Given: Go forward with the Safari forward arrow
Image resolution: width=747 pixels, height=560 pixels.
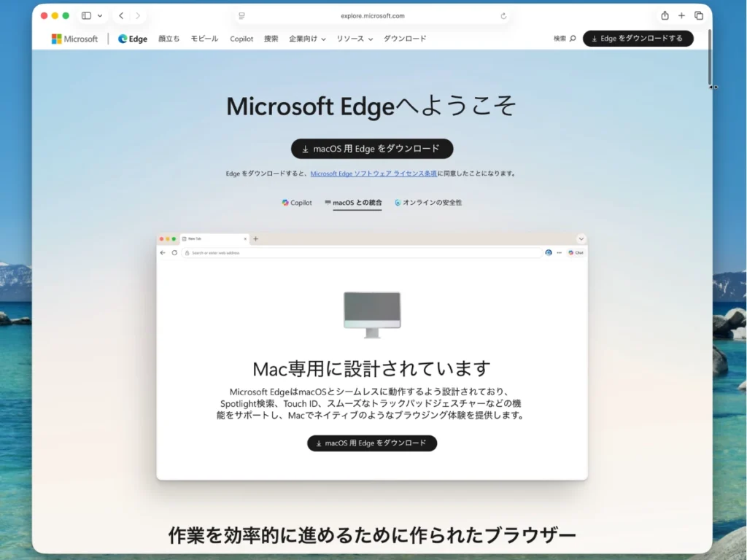Looking at the screenshot, I should pyautogui.click(x=138, y=16).
